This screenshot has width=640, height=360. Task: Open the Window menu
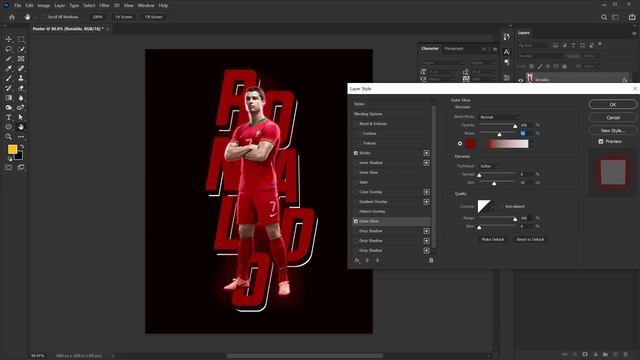[146, 6]
